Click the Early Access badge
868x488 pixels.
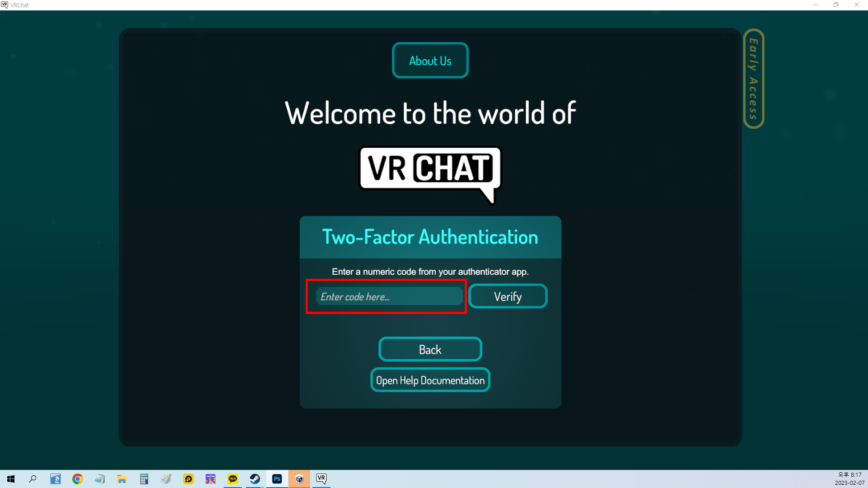(x=753, y=79)
